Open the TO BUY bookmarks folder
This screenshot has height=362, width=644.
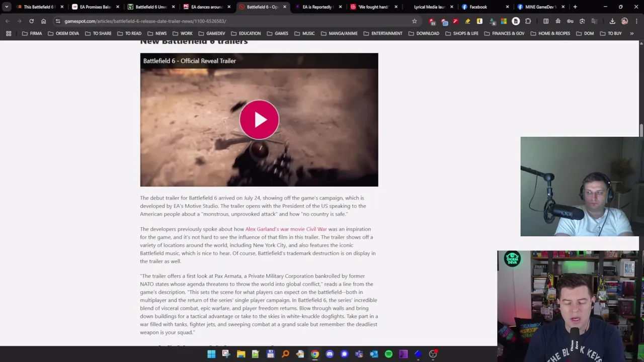tap(610, 33)
